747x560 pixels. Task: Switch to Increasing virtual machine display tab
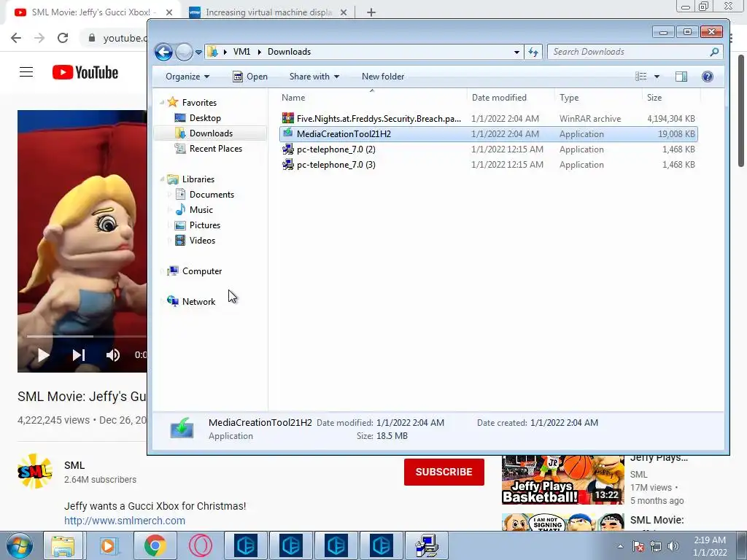click(268, 12)
